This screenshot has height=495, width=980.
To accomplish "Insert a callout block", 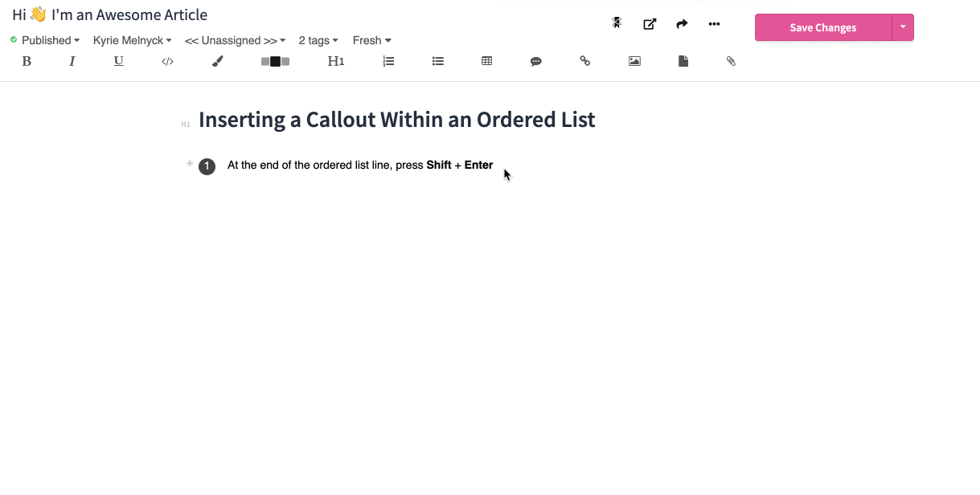I will (275, 61).
